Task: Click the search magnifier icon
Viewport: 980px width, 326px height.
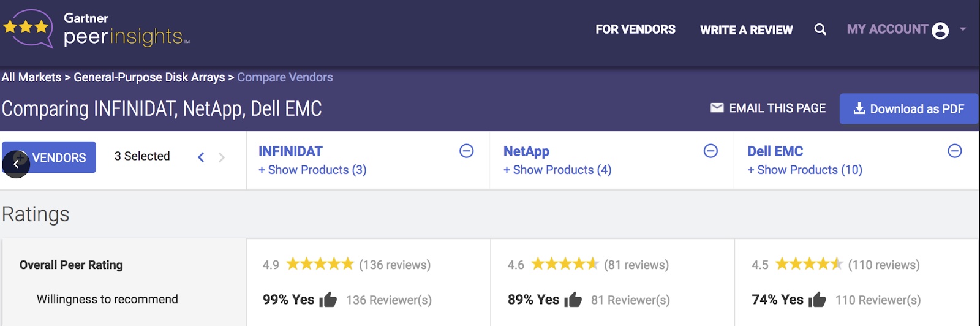Action: click(820, 29)
